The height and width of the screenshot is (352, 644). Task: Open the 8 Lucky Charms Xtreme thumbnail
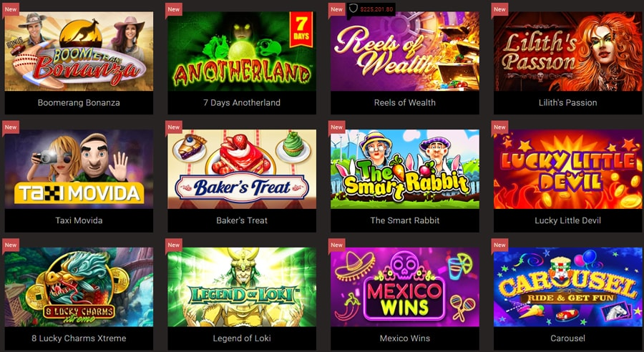pos(79,287)
